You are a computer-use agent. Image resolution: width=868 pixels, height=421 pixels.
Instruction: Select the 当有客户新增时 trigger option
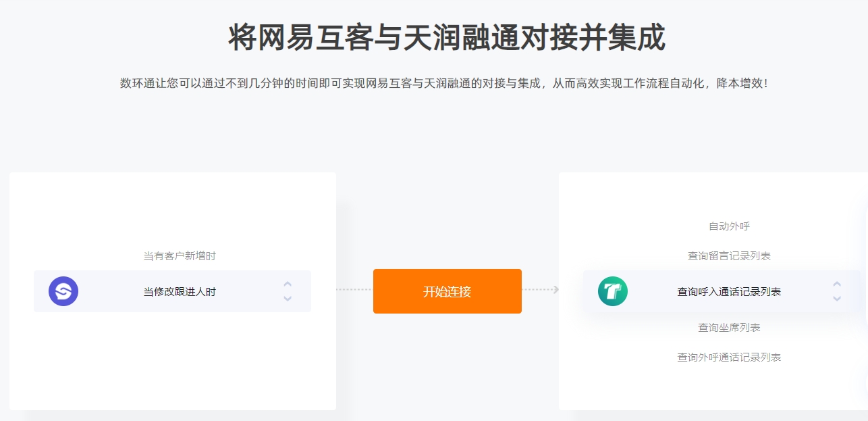click(x=180, y=256)
